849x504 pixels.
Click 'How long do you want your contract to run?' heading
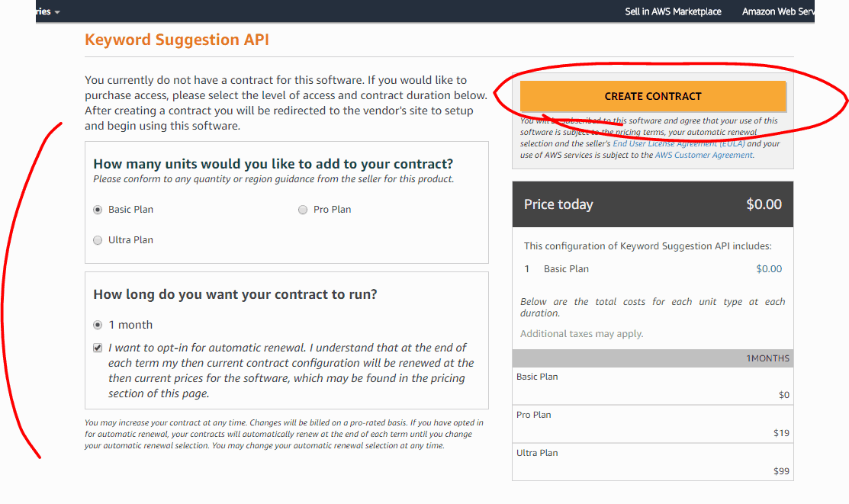[x=235, y=294]
